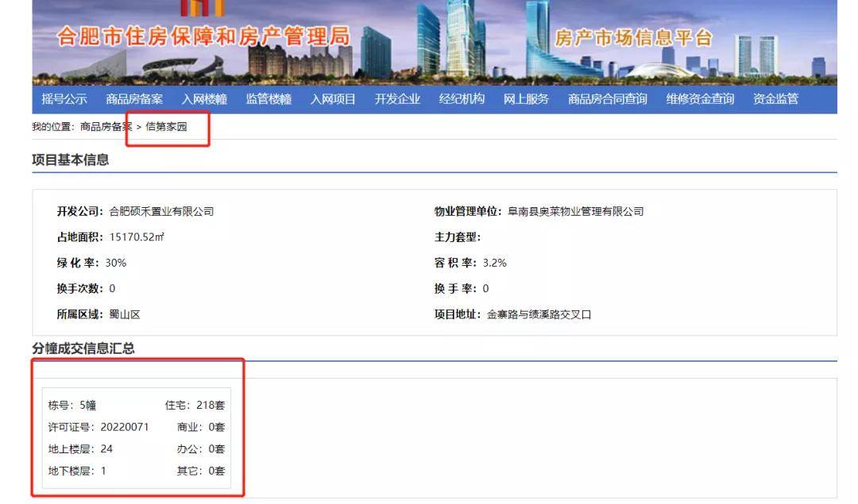Go to the 入网楼幢 page
Screen dimensions: 858x504
pos(204,99)
